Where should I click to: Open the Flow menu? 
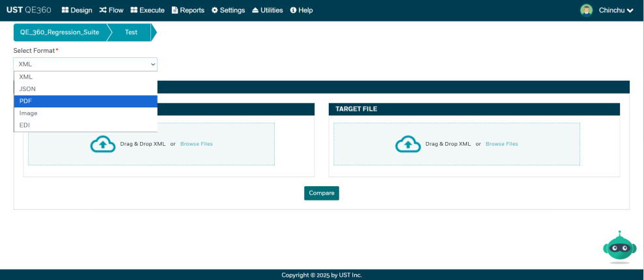pos(111,10)
